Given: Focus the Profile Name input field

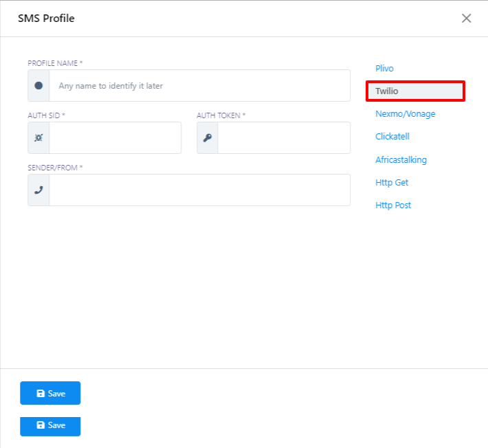Looking at the screenshot, I should tap(199, 86).
